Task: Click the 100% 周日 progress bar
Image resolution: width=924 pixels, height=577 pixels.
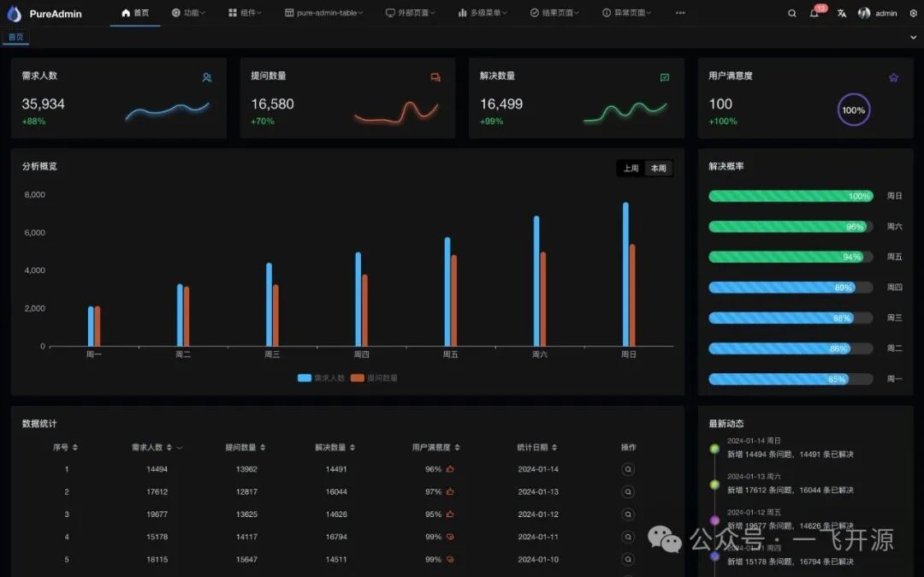Action: [x=791, y=196]
